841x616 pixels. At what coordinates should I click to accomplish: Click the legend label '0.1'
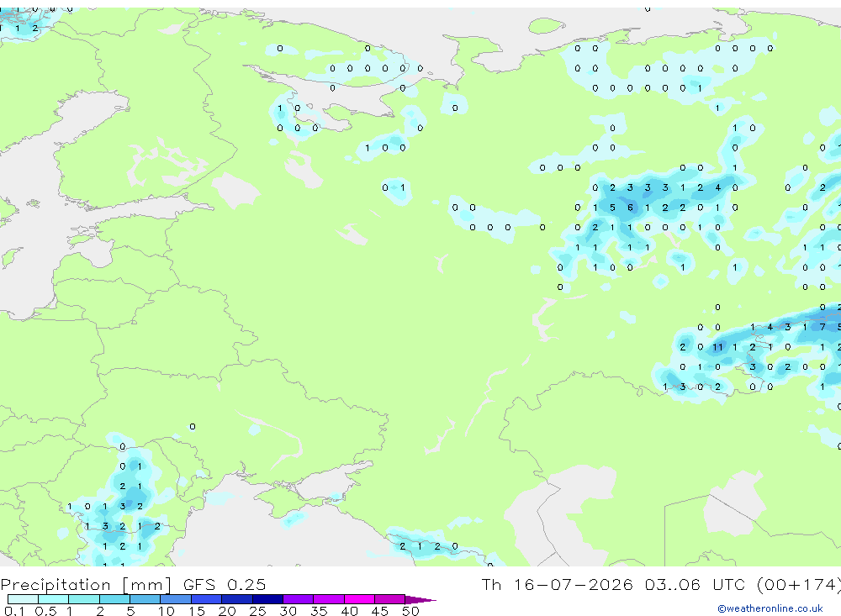click(x=14, y=611)
